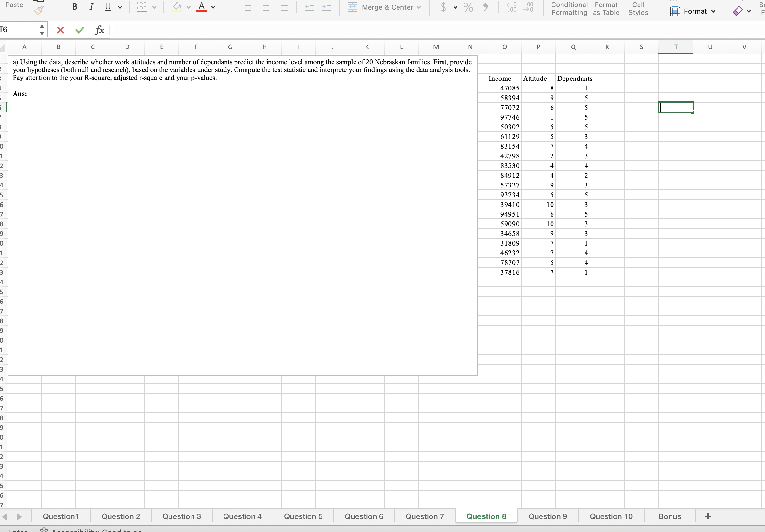Image resolution: width=765 pixels, height=532 pixels.
Task: Open the insert function fx dialog
Action: coord(99,30)
